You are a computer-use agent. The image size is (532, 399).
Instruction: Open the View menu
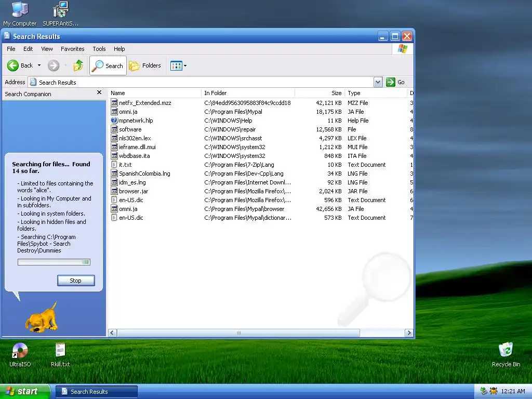pyautogui.click(x=47, y=49)
